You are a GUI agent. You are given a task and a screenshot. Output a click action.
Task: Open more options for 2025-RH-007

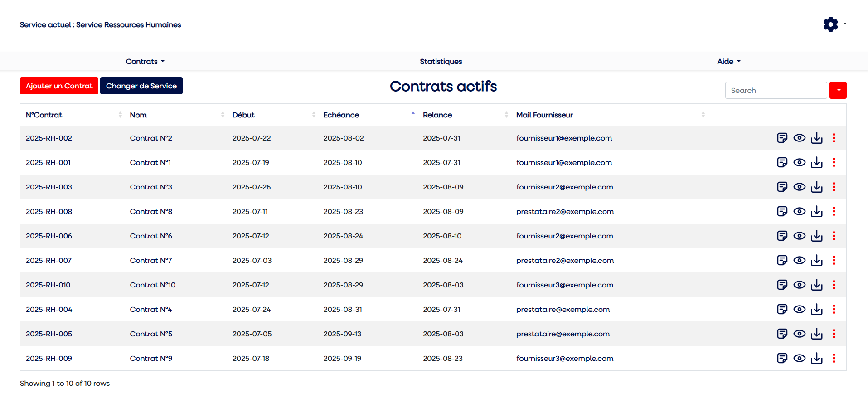click(x=834, y=260)
